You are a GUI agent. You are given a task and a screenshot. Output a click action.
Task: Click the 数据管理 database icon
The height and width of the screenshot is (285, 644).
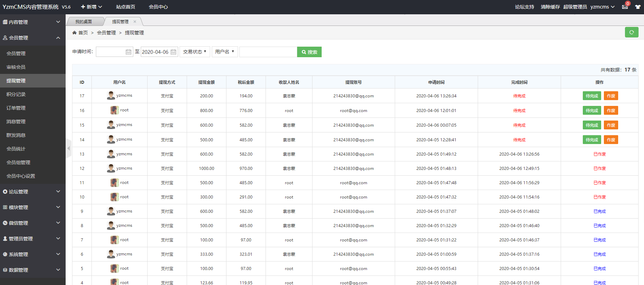pyautogui.click(x=5, y=270)
